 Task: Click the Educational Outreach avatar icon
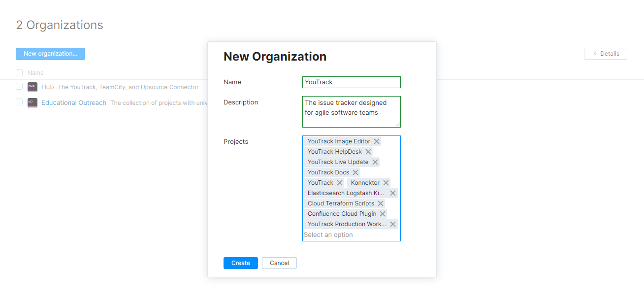32,102
